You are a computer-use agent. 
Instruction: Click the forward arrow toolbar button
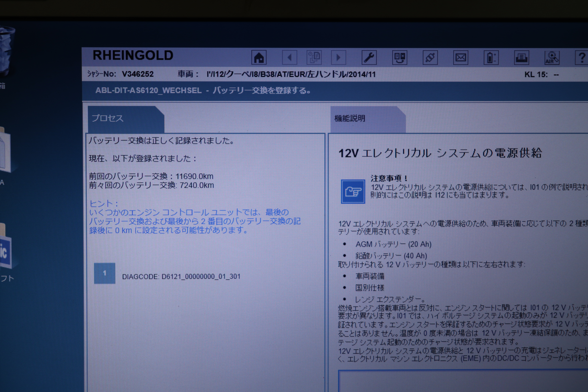pos(338,58)
